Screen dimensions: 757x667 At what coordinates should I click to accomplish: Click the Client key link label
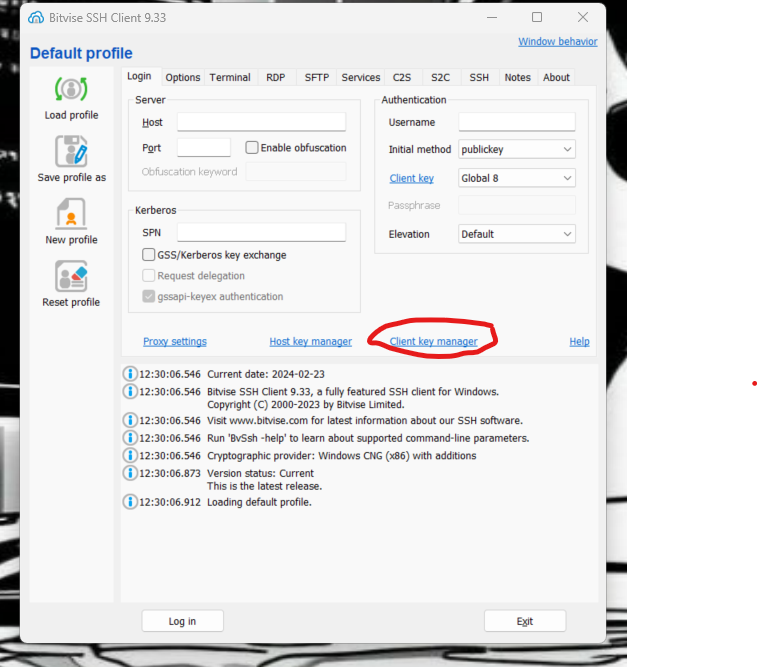click(412, 179)
